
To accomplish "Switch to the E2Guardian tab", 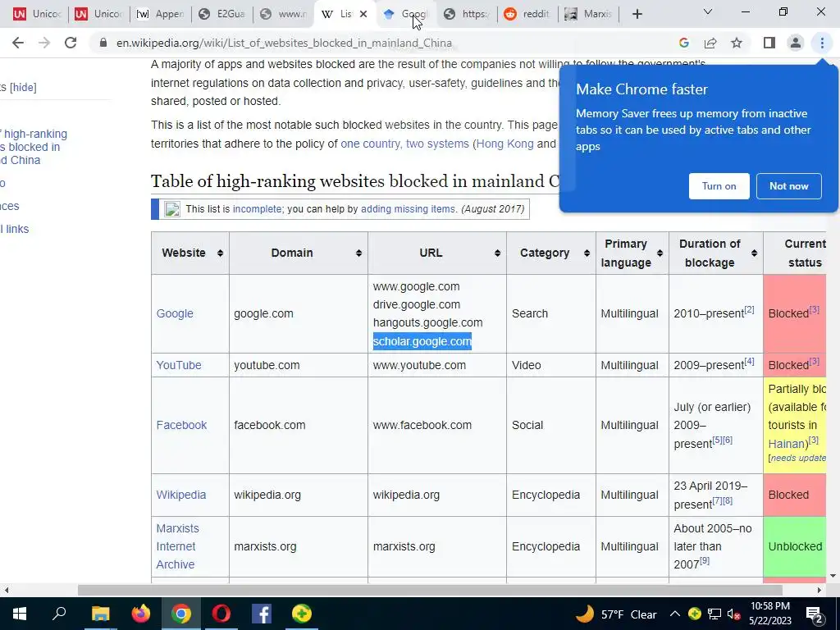I will [221, 14].
